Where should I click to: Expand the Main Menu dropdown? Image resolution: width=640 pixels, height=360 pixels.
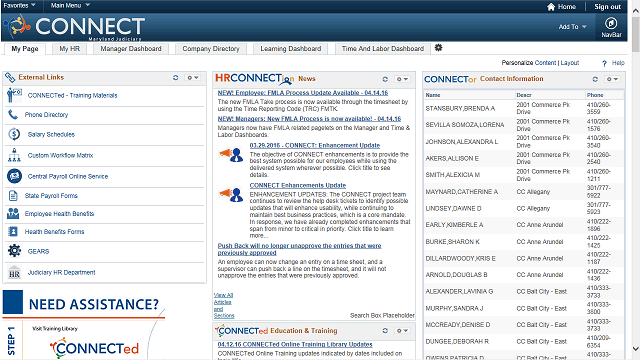pos(70,5)
